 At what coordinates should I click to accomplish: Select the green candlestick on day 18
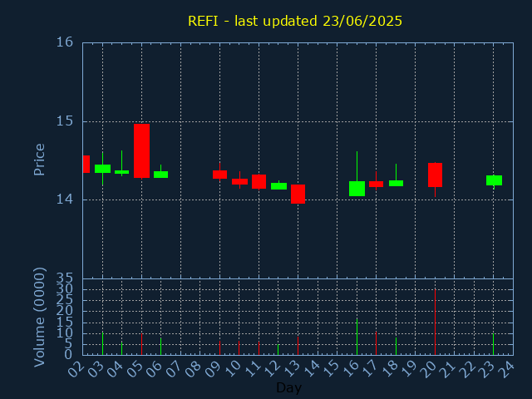tap(396, 183)
